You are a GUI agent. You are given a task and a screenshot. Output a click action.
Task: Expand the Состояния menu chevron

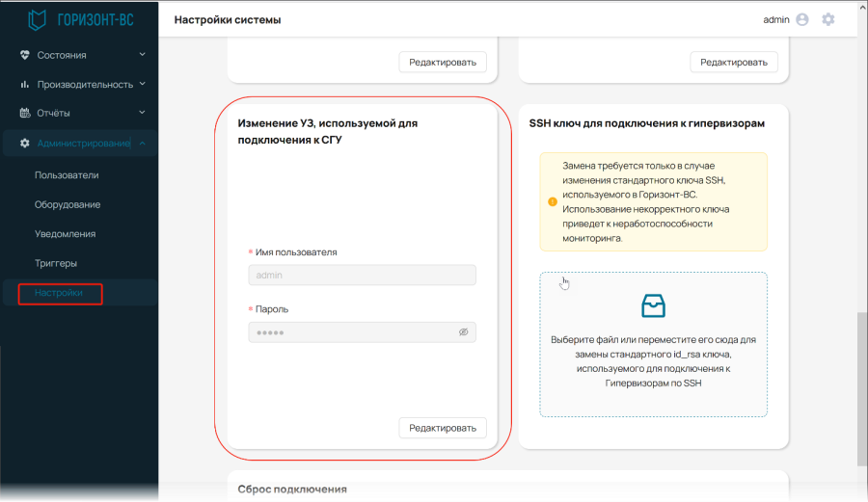[143, 54]
